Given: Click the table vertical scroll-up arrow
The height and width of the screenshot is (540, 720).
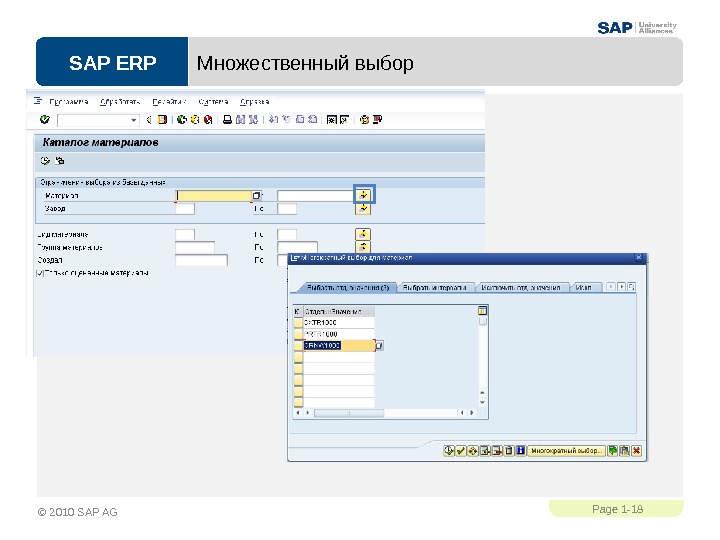Looking at the screenshot, I should point(482,393).
